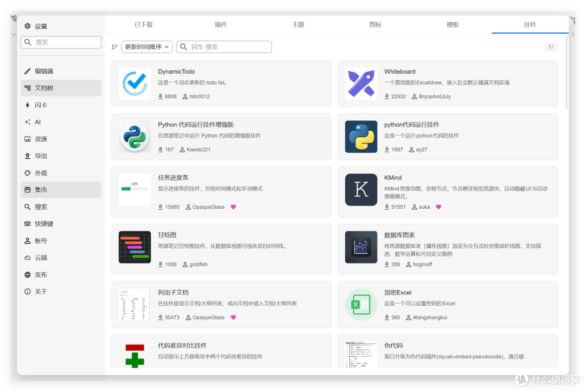Click the widget count badge 51

[551, 47]
